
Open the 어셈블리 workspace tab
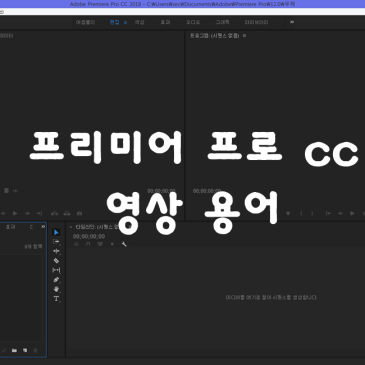pyautogui.click(x=85, y=22)
